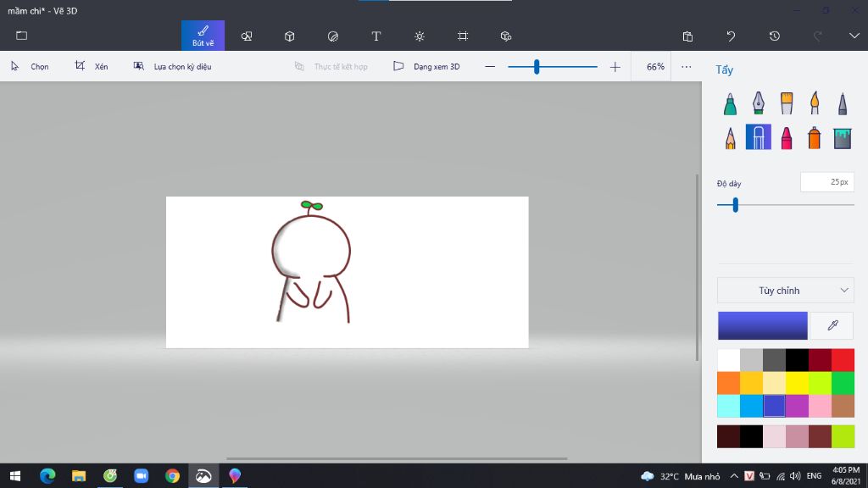Open the Tùy chỉnh dropdown
868x488 pixels.
[786, 291]
